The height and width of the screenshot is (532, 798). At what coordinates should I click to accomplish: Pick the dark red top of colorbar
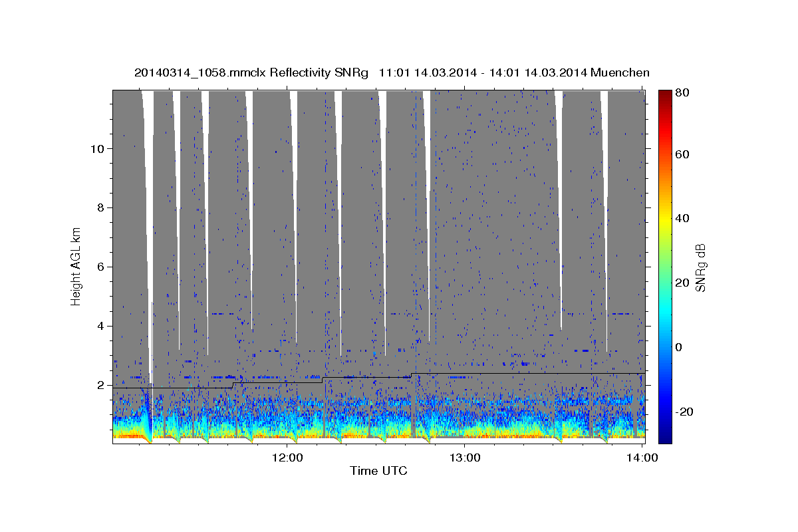665,94
